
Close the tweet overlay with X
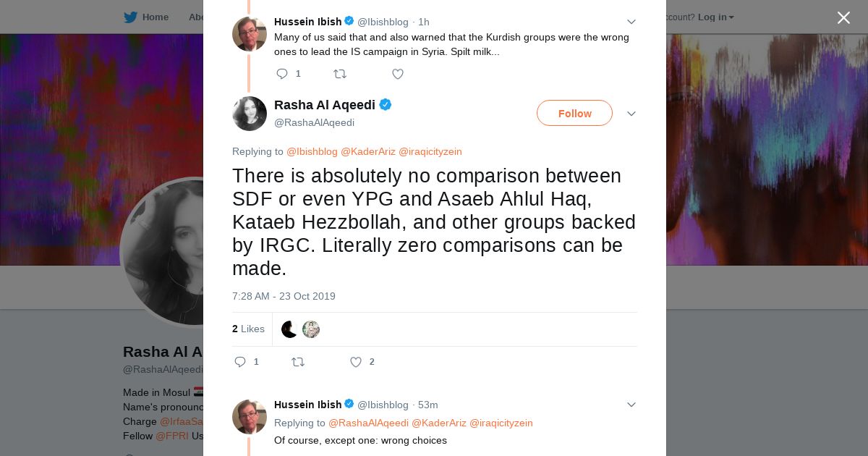[x=843, y=18]
